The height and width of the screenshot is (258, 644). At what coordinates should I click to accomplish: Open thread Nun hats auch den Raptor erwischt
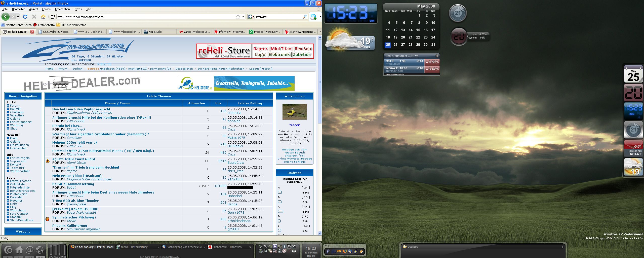pos(81,109)
